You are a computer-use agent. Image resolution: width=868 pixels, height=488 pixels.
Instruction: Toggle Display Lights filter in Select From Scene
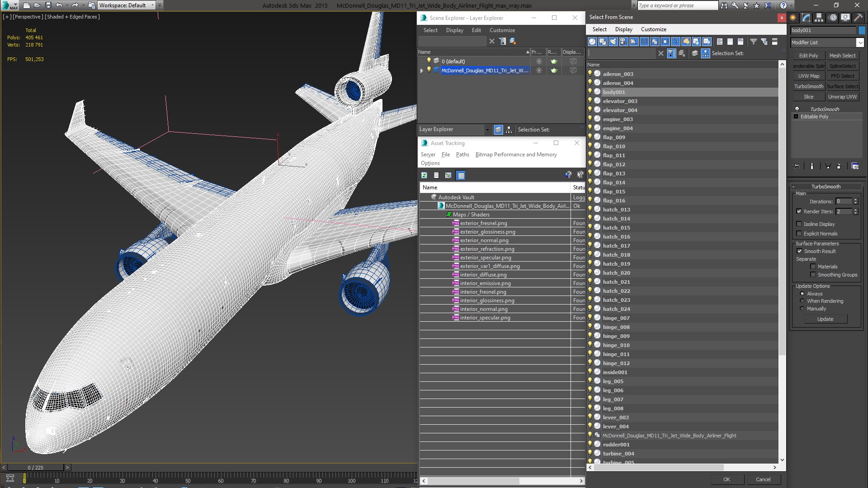click(x=613, y=42)
